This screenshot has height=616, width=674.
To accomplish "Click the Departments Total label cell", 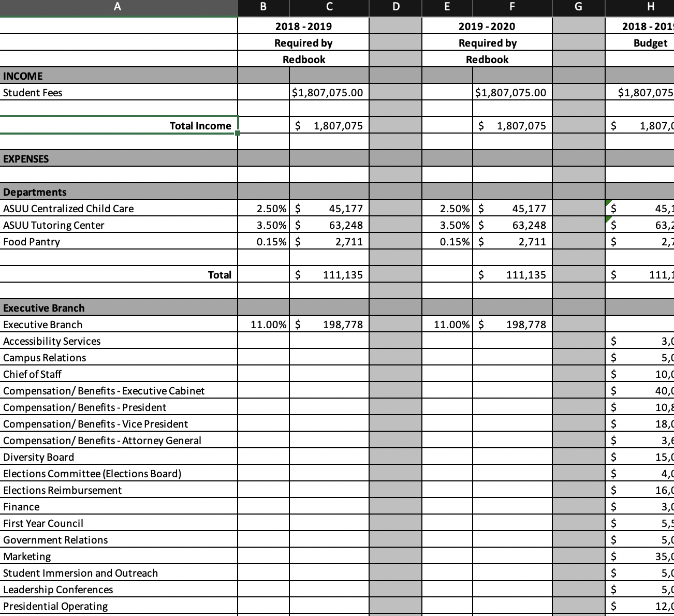I will point(119,274).
